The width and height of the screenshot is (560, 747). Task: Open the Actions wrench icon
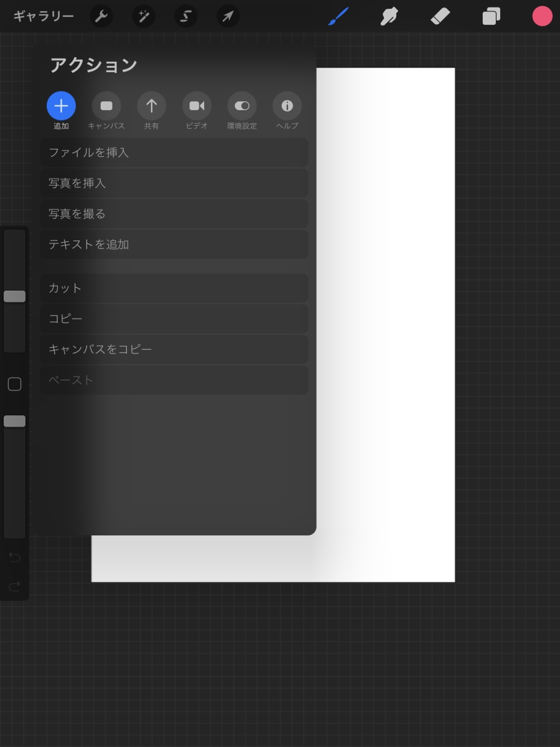(101, 17)
